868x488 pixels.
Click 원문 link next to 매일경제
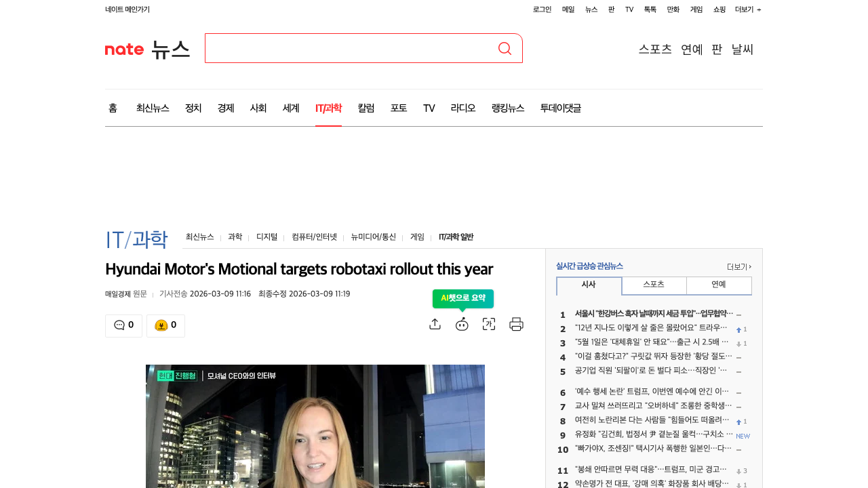pos(140,294)
